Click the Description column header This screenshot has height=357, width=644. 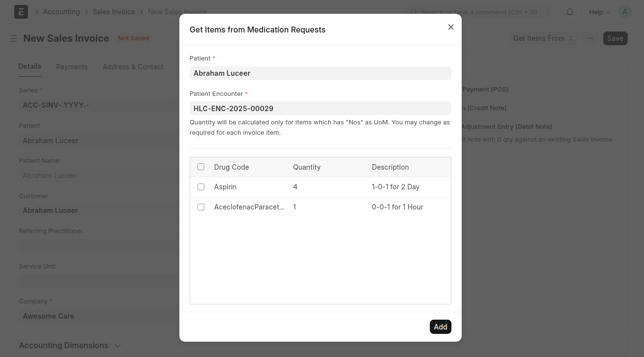coord(391,167)
